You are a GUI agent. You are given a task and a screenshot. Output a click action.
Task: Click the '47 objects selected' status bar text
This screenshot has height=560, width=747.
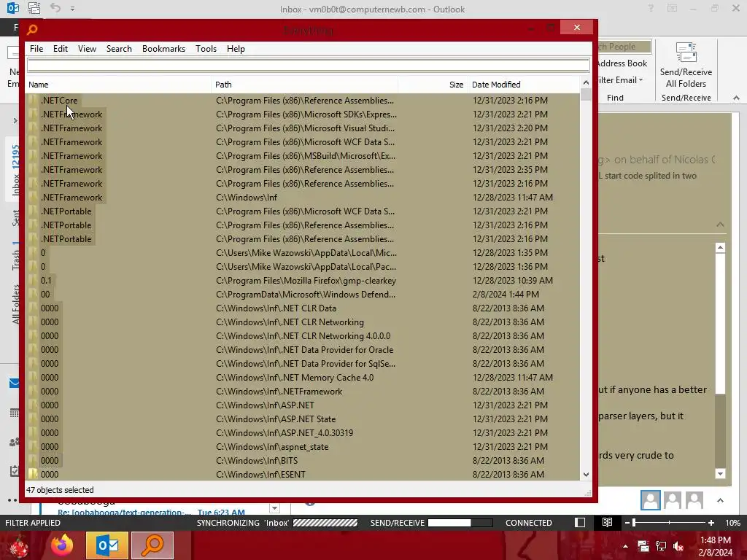pos(60,490)
